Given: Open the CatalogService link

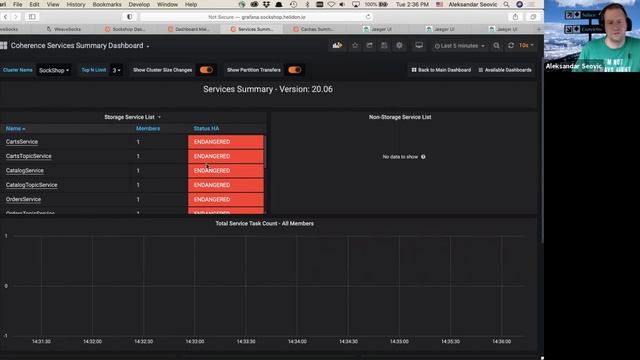Looking at the screenshot, I should tap(24, 170).
